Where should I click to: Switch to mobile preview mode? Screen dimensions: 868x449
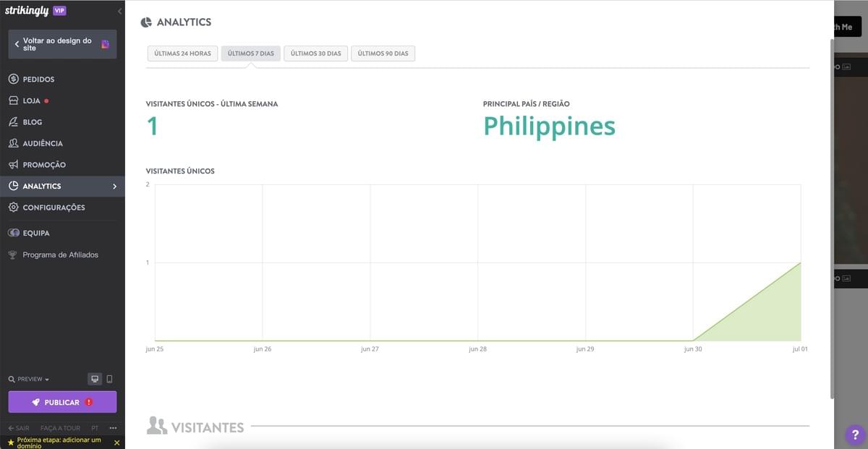pyautogui.click(x=109, y=379)
